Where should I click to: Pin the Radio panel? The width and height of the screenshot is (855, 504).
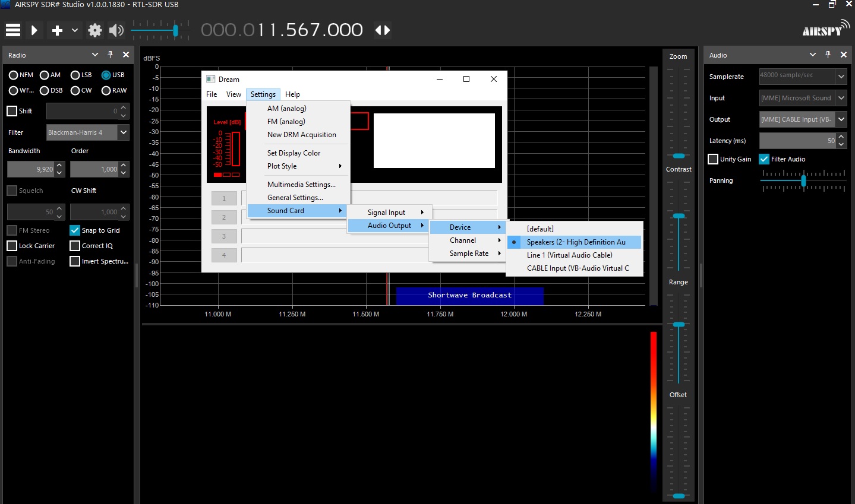pyautogui.click(x=110, y=55)
